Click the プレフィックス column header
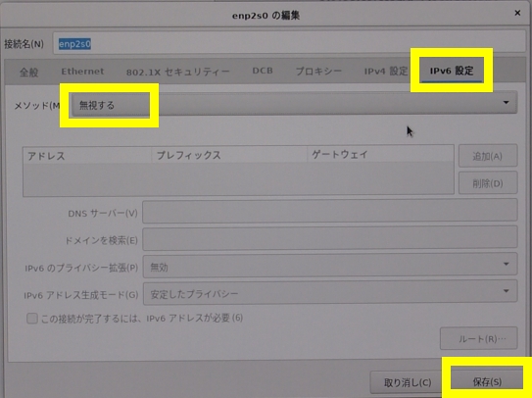 [229, 155]
